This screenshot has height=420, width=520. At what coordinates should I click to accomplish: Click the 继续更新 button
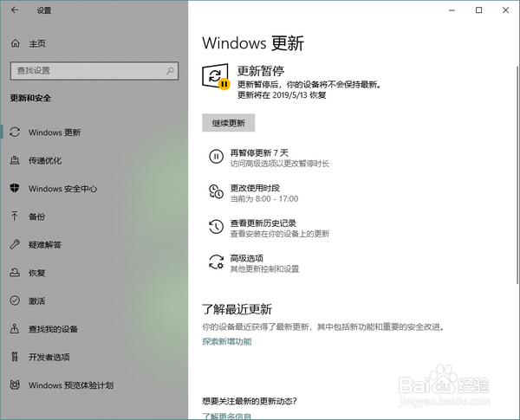click(229, 123)
